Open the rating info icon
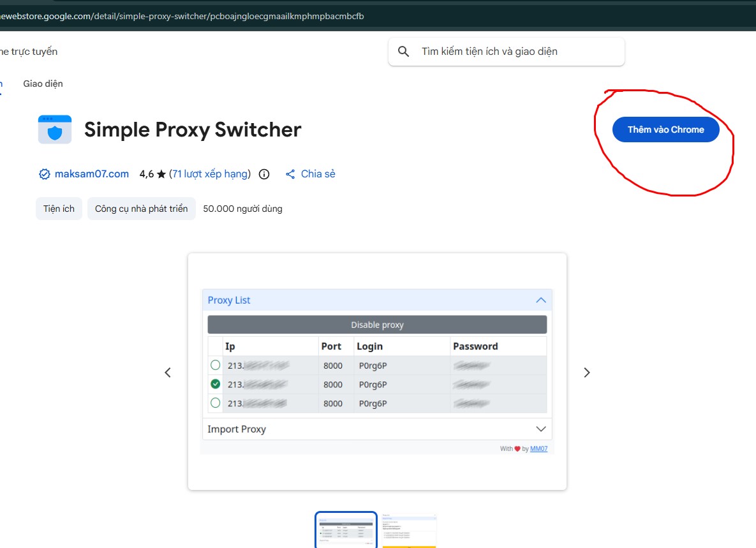This screenshot has width=756, height=548. pyautogui.click(x=264, y=174)
